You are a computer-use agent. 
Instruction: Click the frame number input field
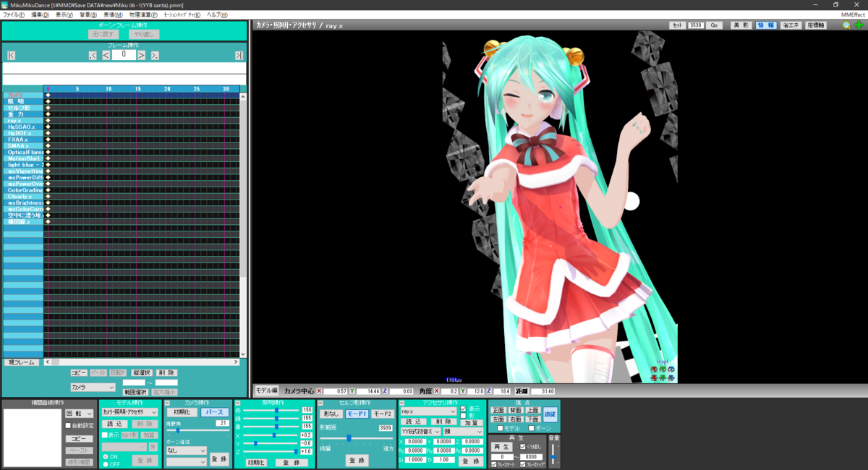(123, 54)
